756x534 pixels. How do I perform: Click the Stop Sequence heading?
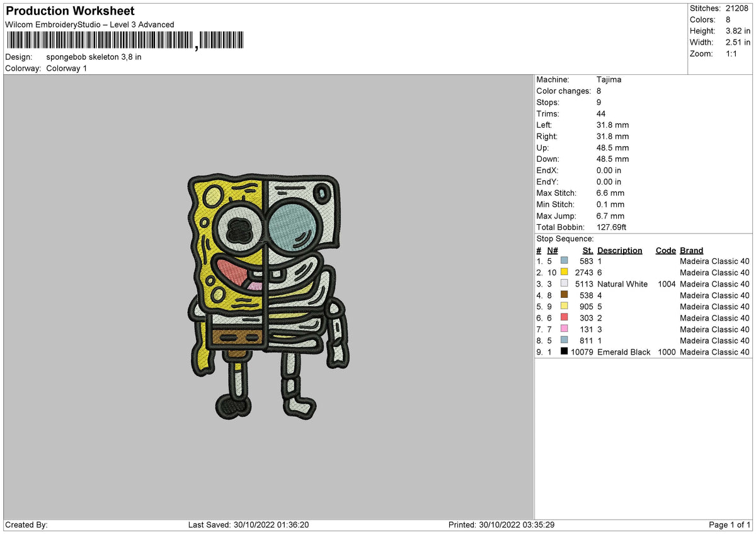click(x=565, y=239)
